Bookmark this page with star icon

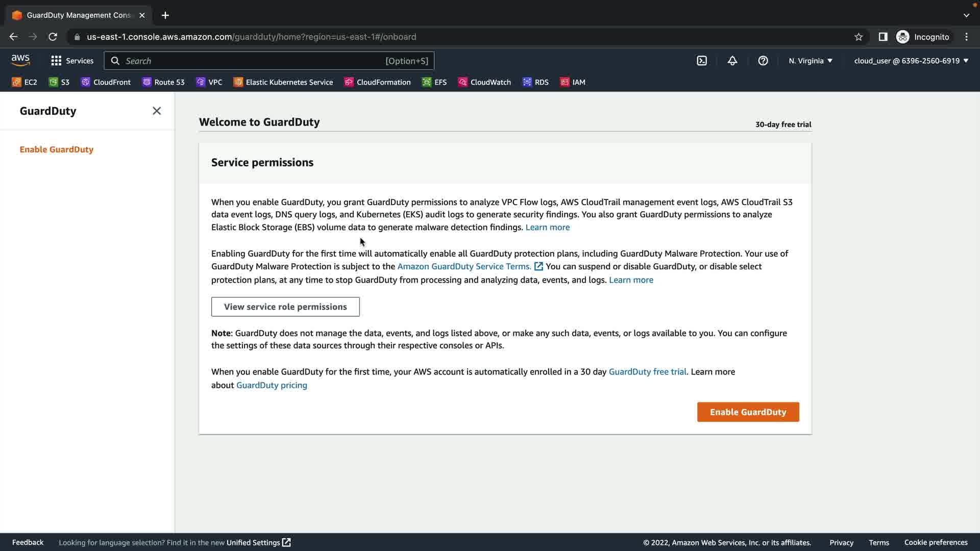tap(859, 37)
